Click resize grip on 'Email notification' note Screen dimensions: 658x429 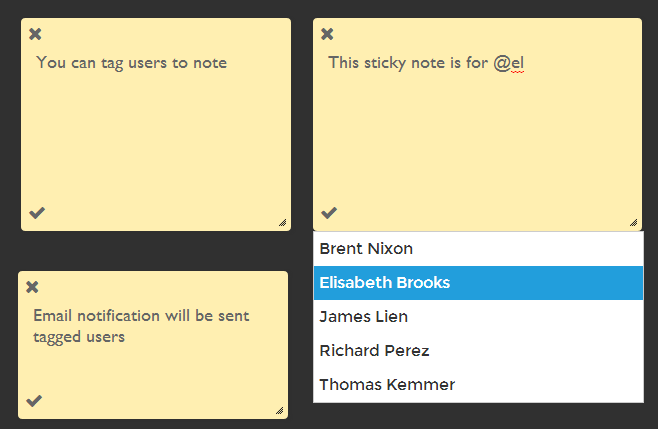click(279, 411)
